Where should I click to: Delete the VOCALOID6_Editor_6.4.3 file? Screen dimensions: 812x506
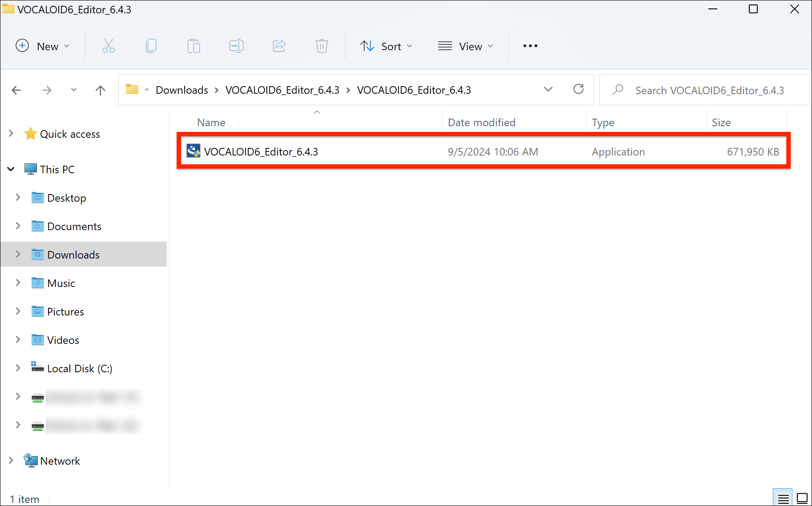coord(322,46)
